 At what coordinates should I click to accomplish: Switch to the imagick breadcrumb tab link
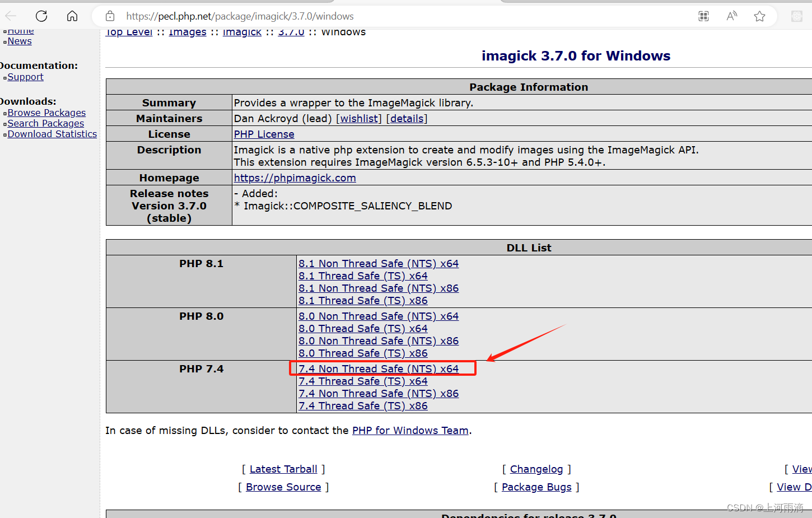[x=242, y=32]
